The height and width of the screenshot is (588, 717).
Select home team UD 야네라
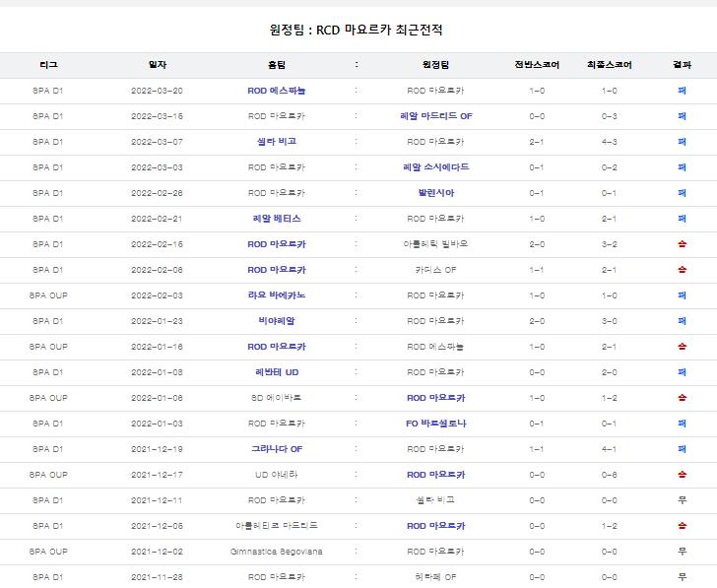coord(276,475)
